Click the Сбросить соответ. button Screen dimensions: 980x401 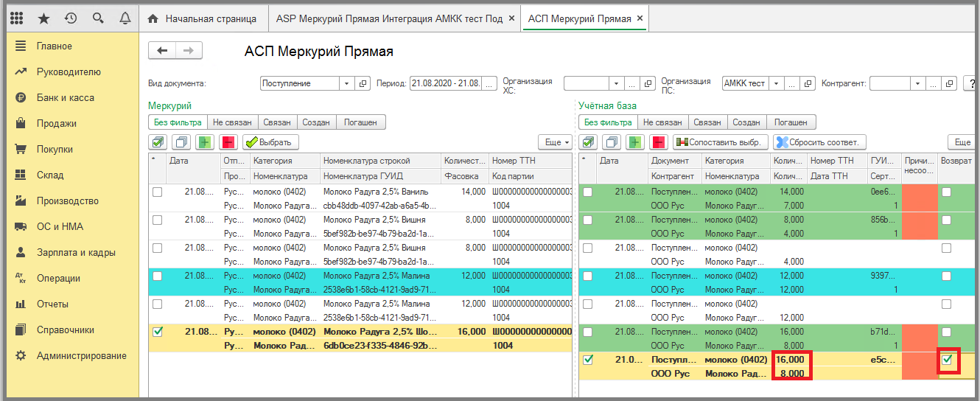click(819, 142)
